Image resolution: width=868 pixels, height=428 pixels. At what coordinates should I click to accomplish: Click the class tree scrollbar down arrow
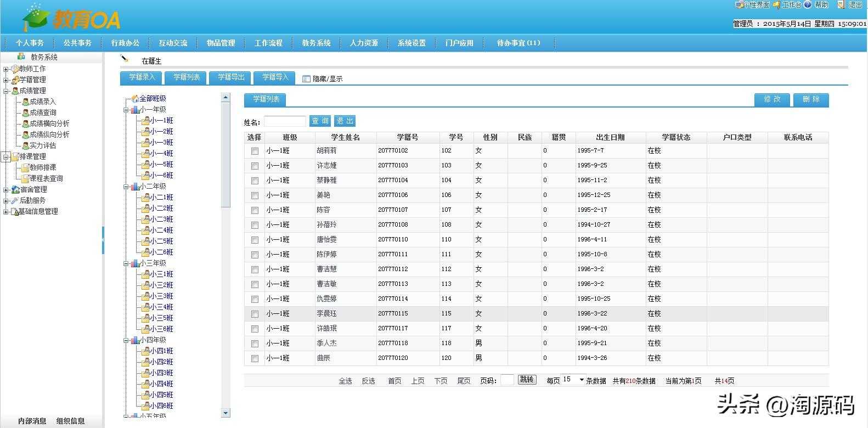click(226, 413)
